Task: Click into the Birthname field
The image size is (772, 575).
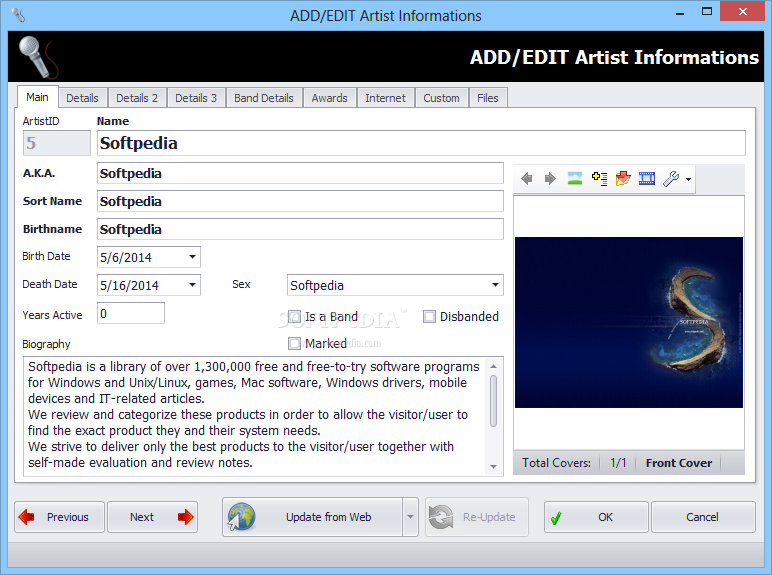Action: pyautogui.click(x=300, y=229)
